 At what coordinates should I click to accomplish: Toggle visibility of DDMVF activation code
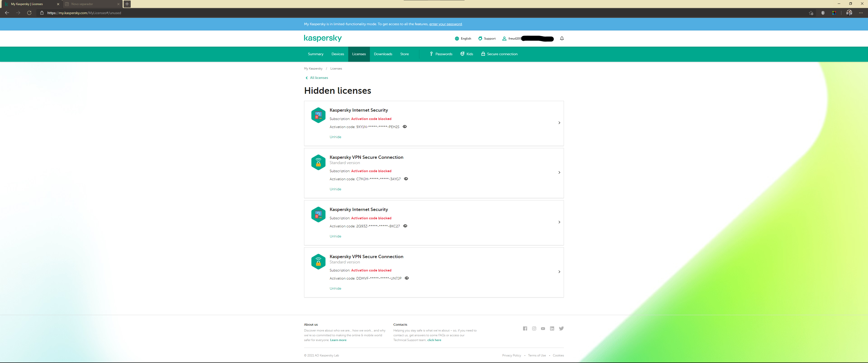point(407,278)
